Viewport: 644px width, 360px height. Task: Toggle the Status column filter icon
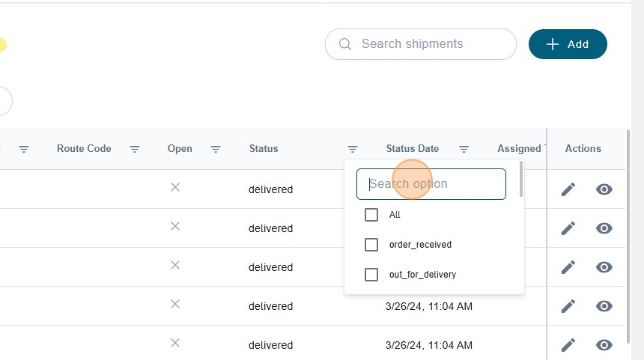(x=353, y=149)
